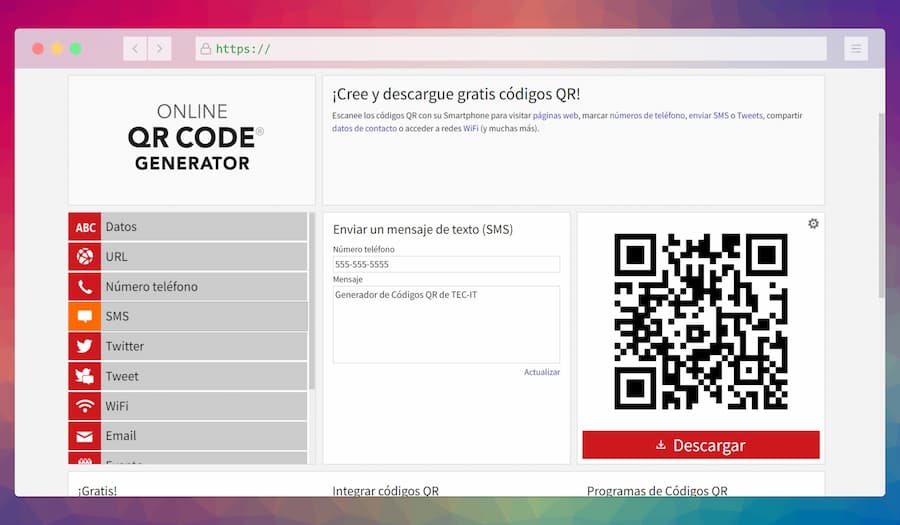This screenshot has height=525, width=900.
Task: Open QR settings with the gear icon
Action: coord(813,224)
